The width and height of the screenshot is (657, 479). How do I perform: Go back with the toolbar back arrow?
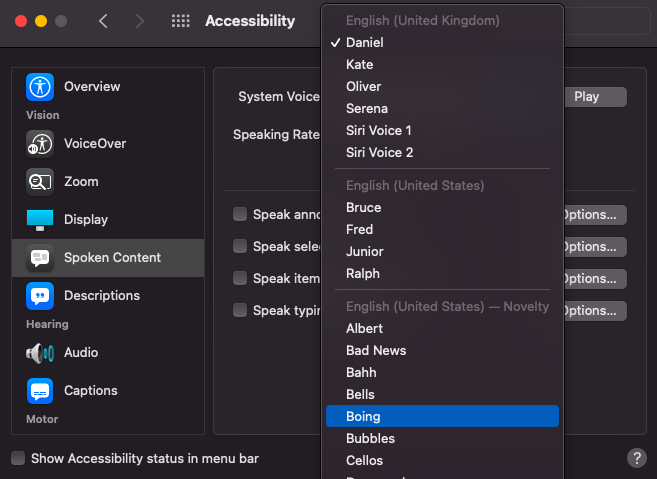(103, 21)
